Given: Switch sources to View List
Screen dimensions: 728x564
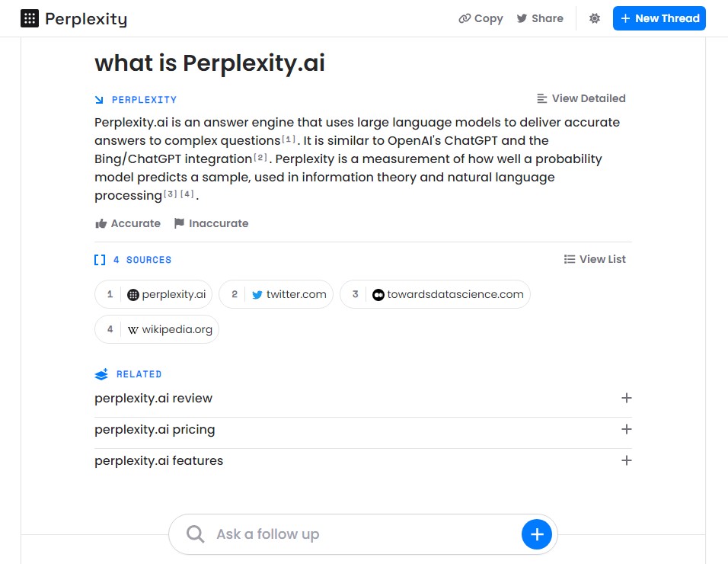Looking at the screenshot, I should pos(595,259).
